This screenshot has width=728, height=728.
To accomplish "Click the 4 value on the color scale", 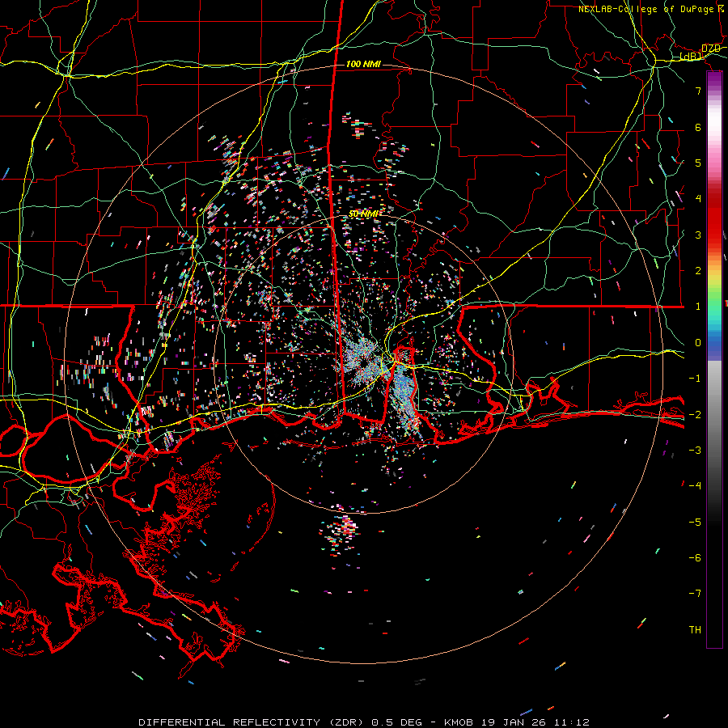I will [698, 199].
